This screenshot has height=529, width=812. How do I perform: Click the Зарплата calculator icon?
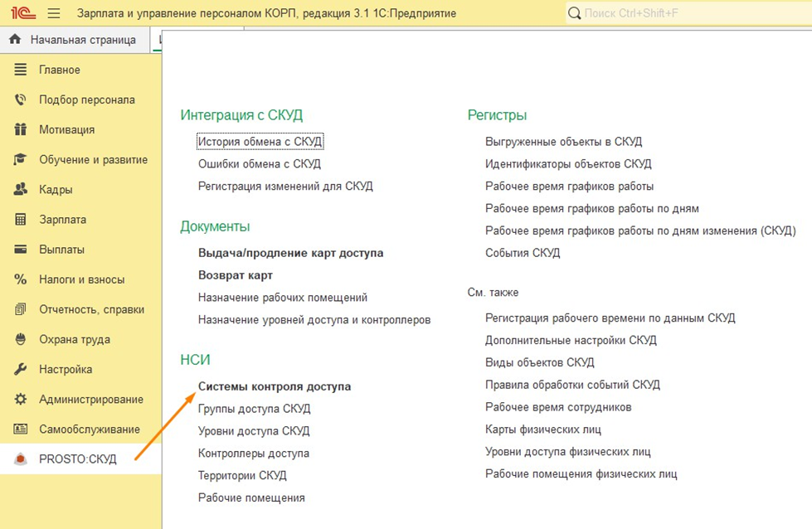pyautogui.click(x=20, y=220)
